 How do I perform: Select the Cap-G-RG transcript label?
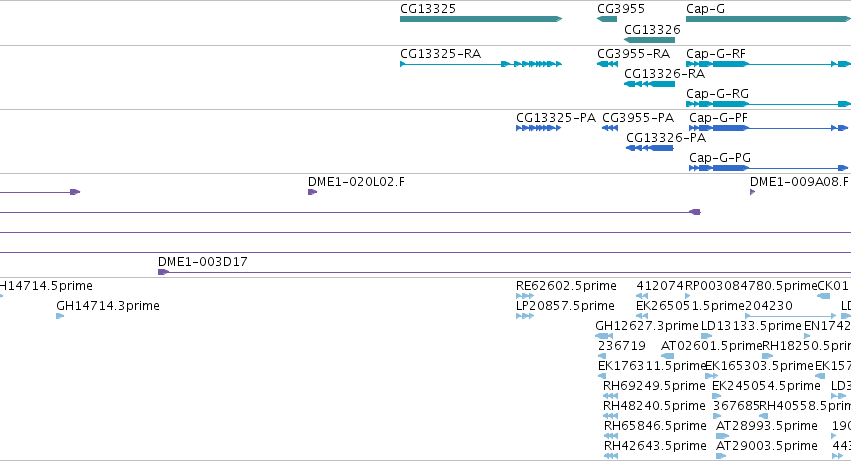[x=717, y=94]
